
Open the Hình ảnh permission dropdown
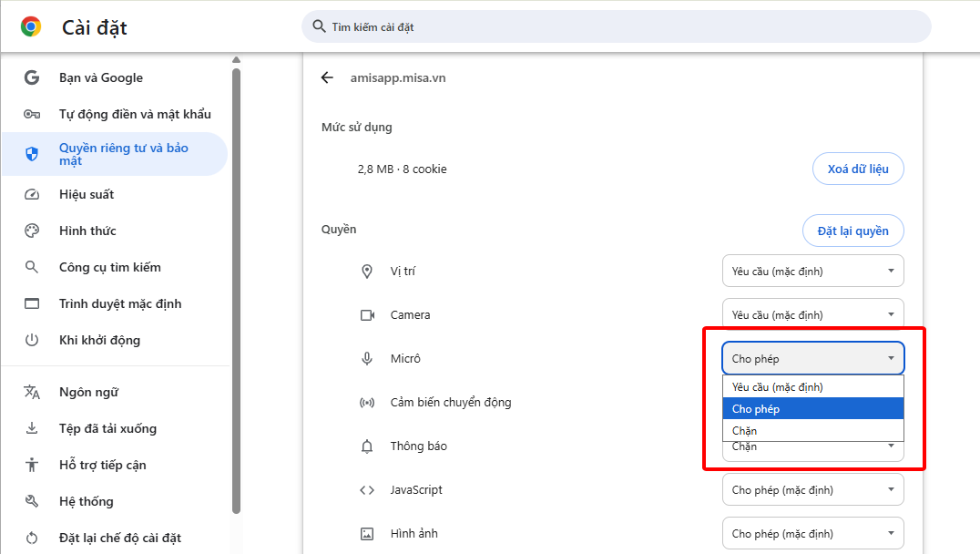[813, 533]
